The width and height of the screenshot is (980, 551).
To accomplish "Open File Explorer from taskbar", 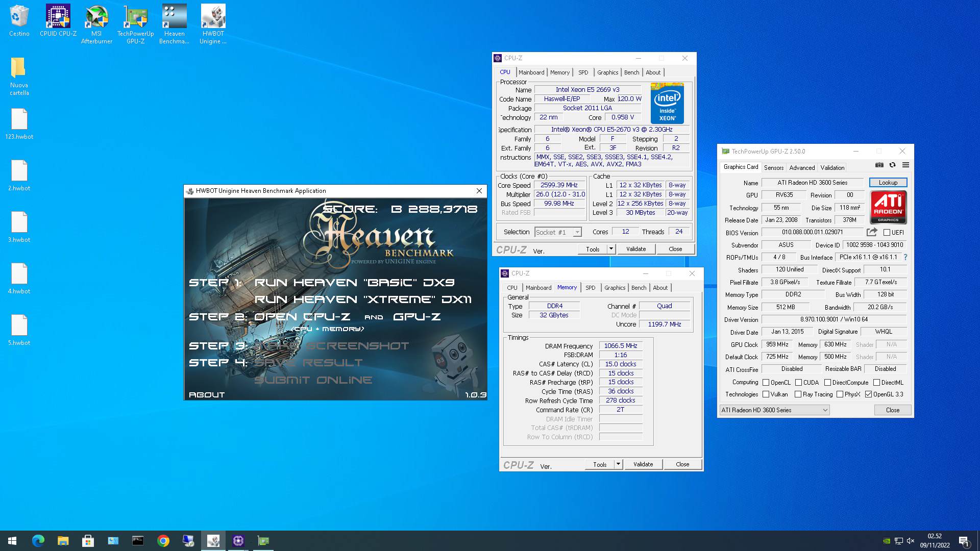I will point(63,541).
